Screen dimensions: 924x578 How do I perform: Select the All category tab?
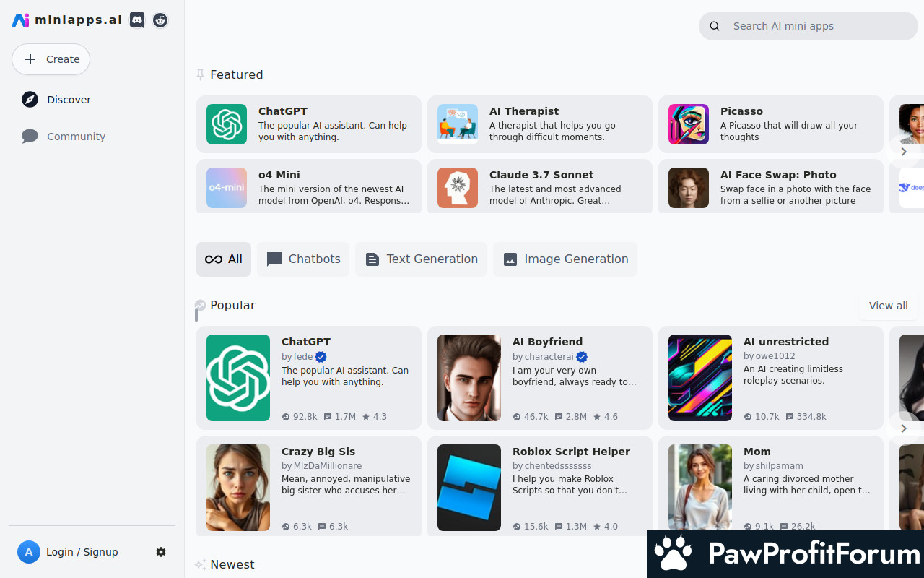point(224,259)
